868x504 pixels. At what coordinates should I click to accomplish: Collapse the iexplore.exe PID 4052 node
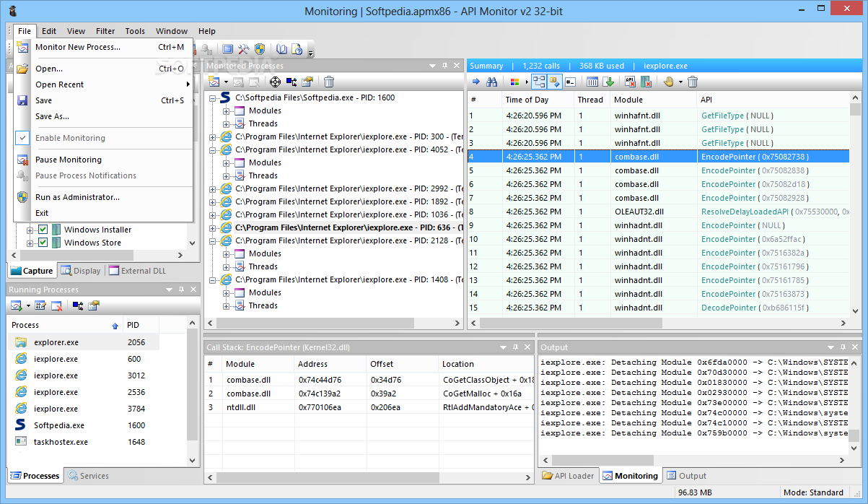coord(213,149)
